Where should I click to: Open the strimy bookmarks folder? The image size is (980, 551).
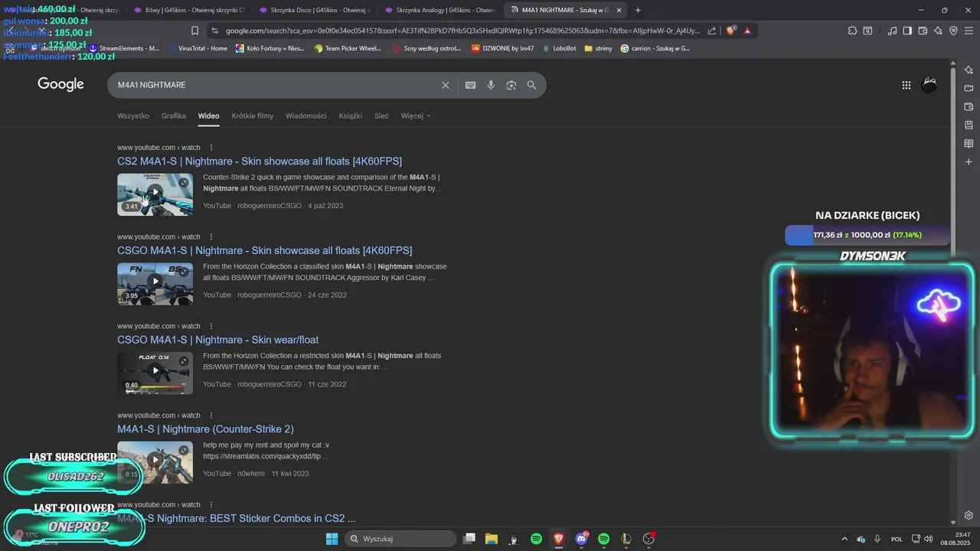tap(598, 48)
